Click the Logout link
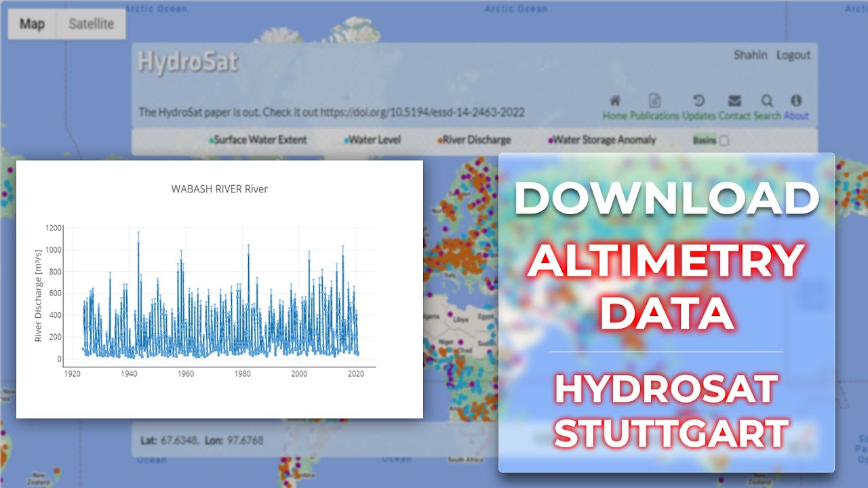868x488 pixels. (x=793, y=55)
